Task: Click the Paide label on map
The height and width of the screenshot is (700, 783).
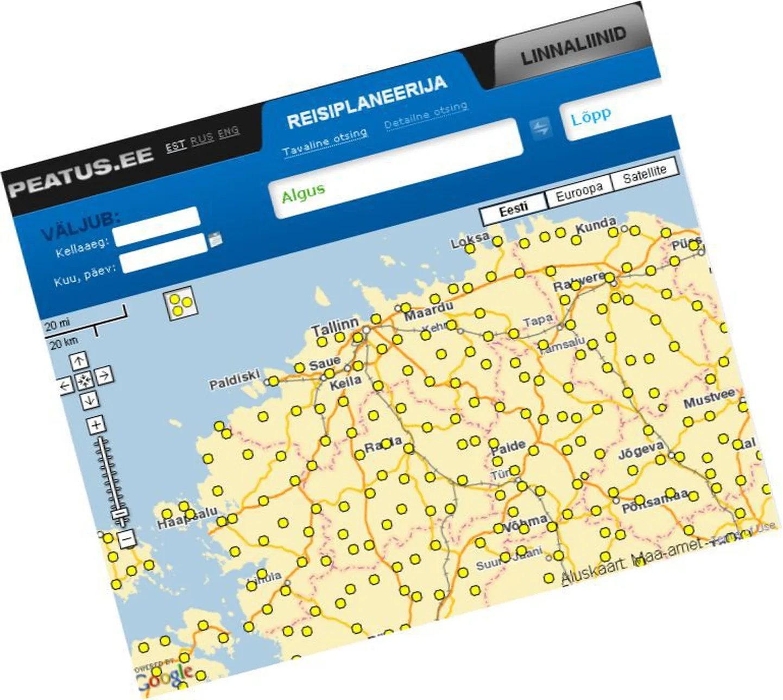Action: click(x=509, y=448)
